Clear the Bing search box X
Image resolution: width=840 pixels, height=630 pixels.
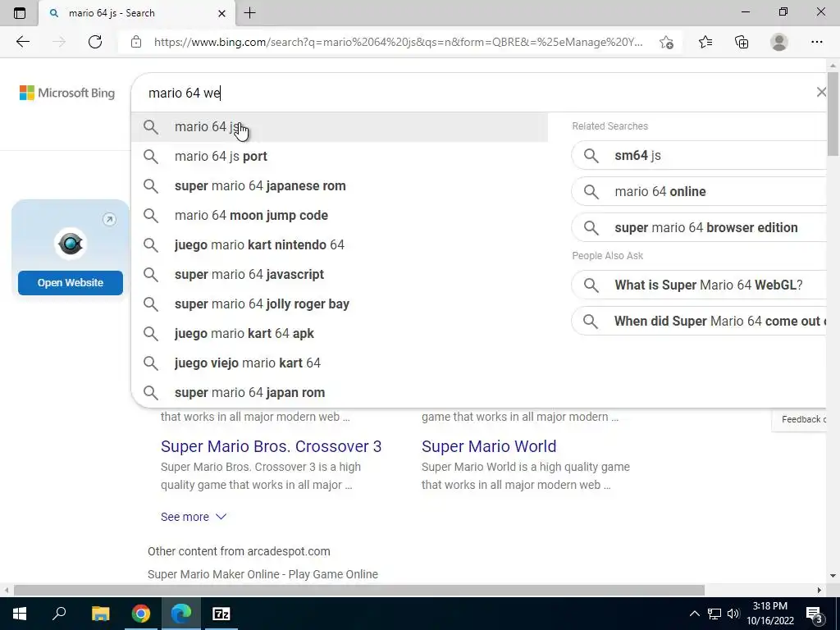tap(820, 92)
